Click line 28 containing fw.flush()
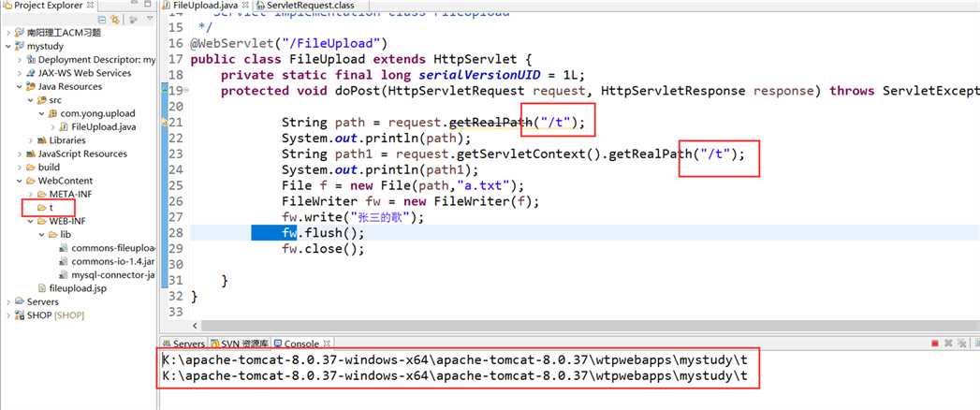Image resolution: width=980 pixels, height=410 pixels. (584, 233)
